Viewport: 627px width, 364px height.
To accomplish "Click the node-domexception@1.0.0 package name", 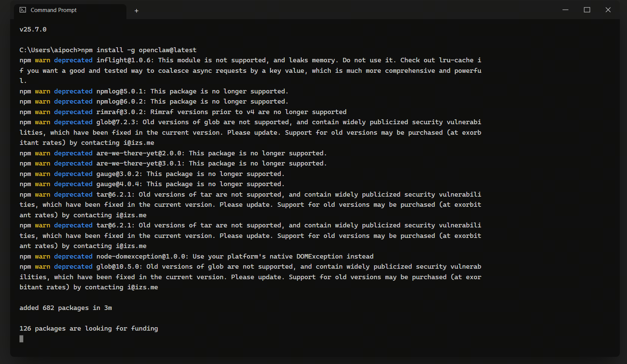I will click(142, 256).
